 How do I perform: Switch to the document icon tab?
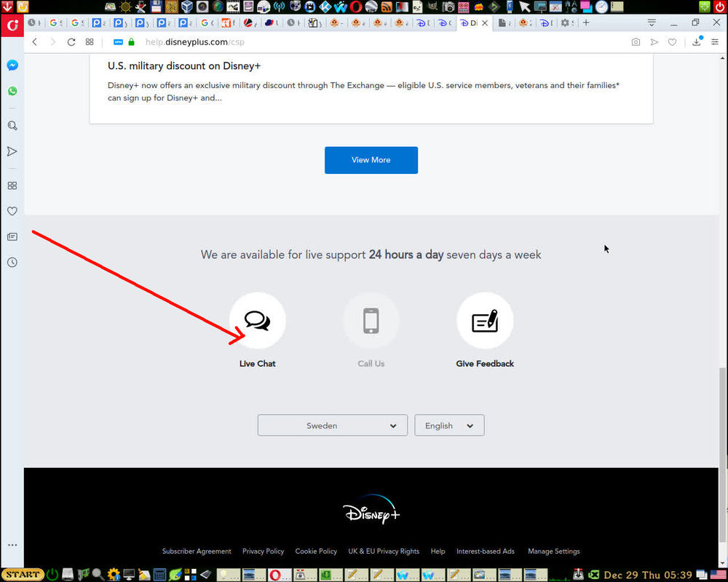point(505,23)
